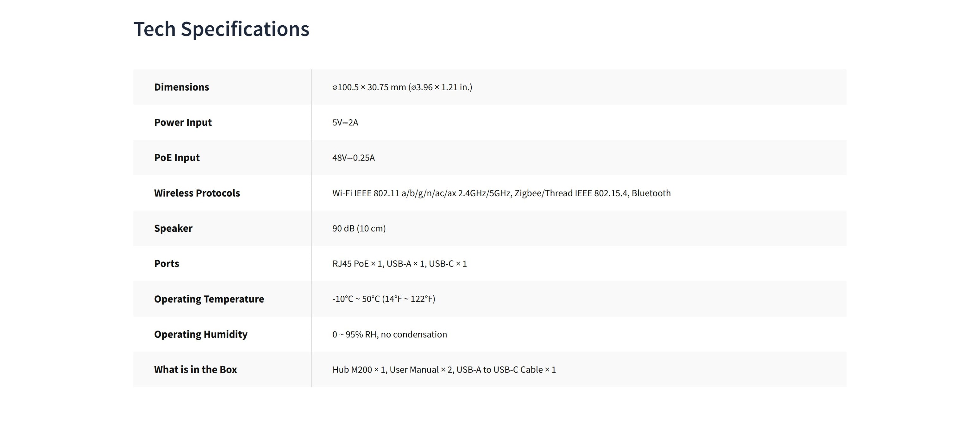Viewport: 980px width, 447px height.
Task: Select the Operating Humidity label
Action: (x=200, y=334)
